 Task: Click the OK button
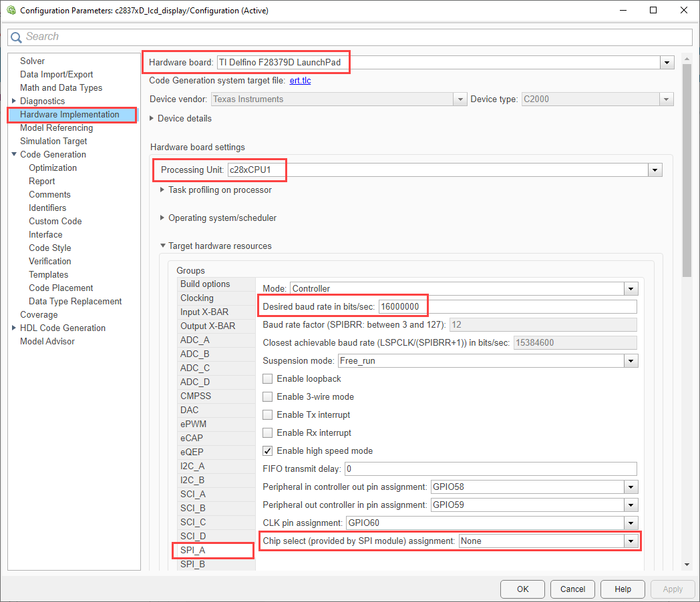pos(522,589)
